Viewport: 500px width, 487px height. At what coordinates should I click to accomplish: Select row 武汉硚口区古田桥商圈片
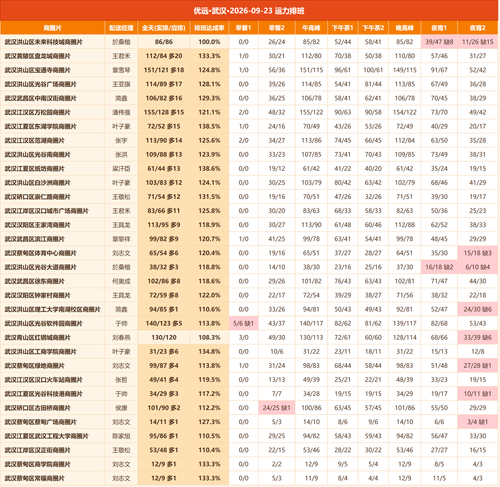(249, 408)
